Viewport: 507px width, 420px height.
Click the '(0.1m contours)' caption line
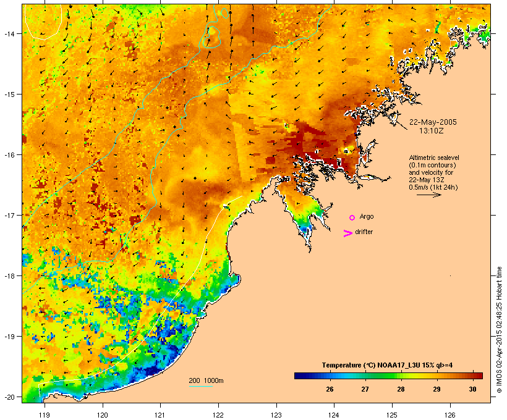pyautogui.click(x=432, y=165)
